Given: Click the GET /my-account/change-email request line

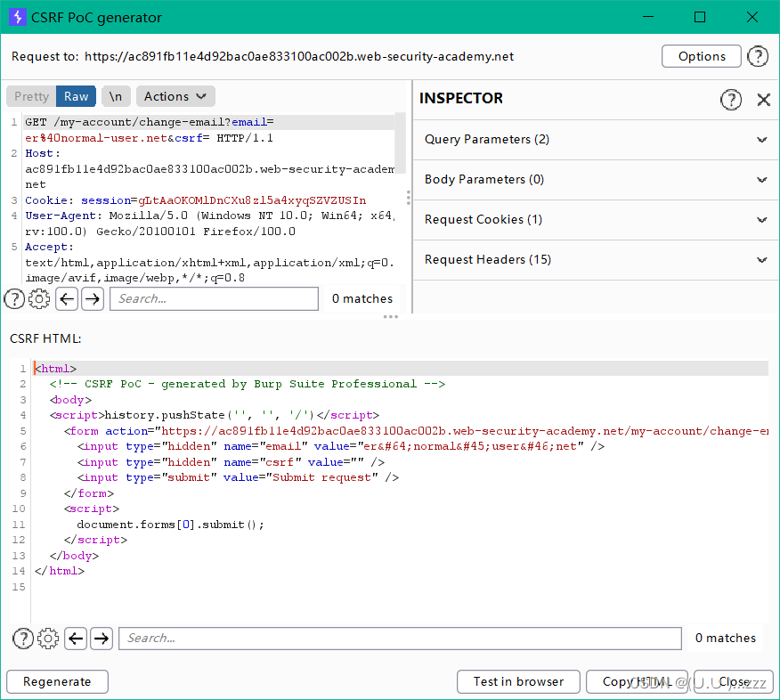Looking at the screenshot, I should (150, 122).
